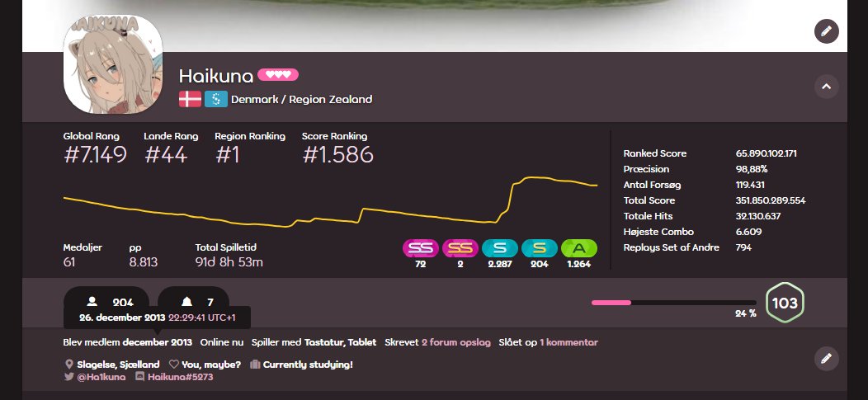
Task: Click the You, maybe? interests text
Action: [x=211, y=364]
